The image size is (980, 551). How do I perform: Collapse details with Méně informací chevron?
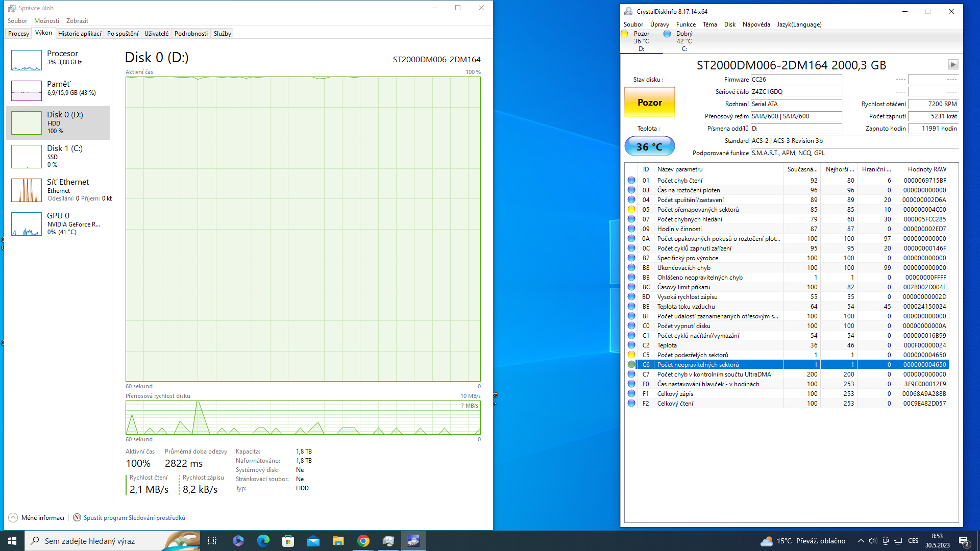[13, 517]
